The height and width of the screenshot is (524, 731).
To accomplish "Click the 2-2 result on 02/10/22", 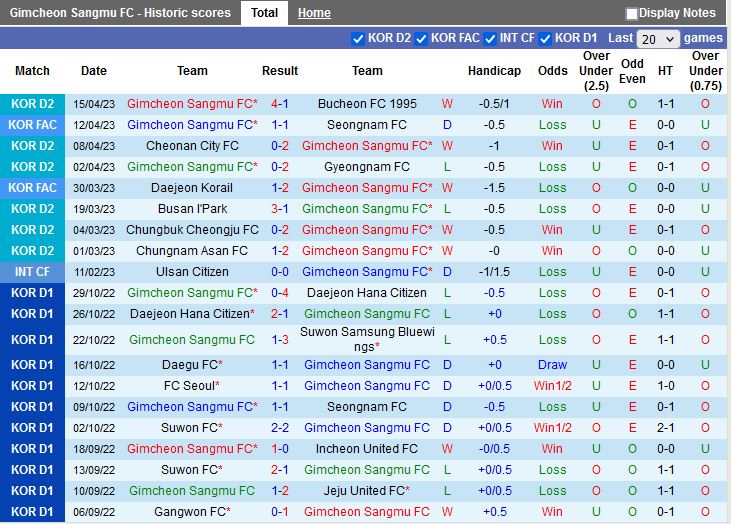I will click(280, 427).
